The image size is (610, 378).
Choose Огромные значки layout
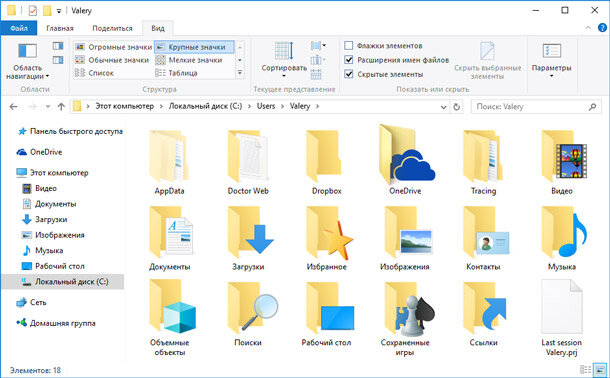(113, 47)
